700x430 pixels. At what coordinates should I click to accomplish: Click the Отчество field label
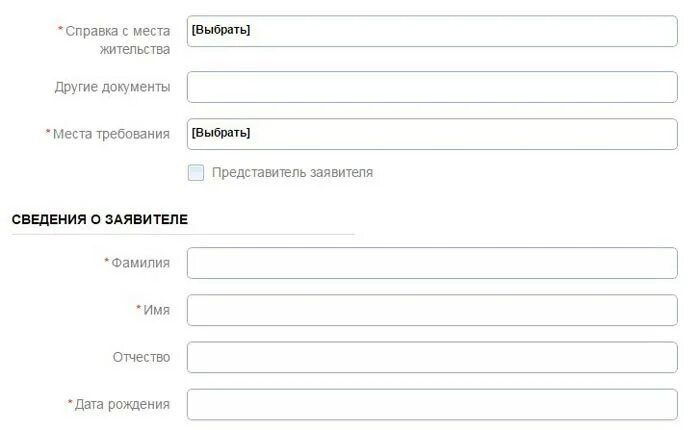(x=141, y=357)
